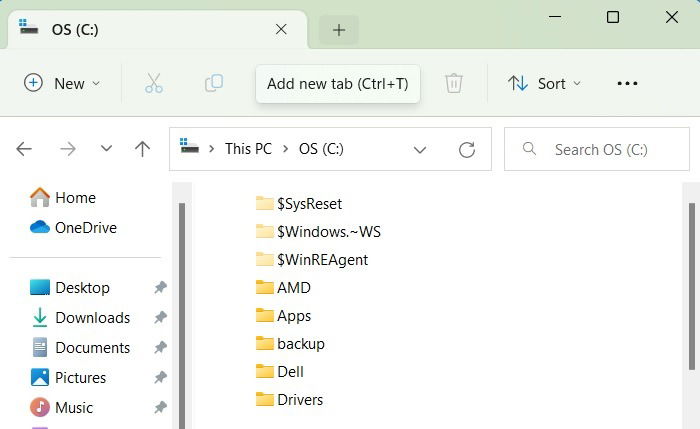Screen dimensions: 700x429
Task: Click the file list vertical scrollbar
Action: coord(692,286)
